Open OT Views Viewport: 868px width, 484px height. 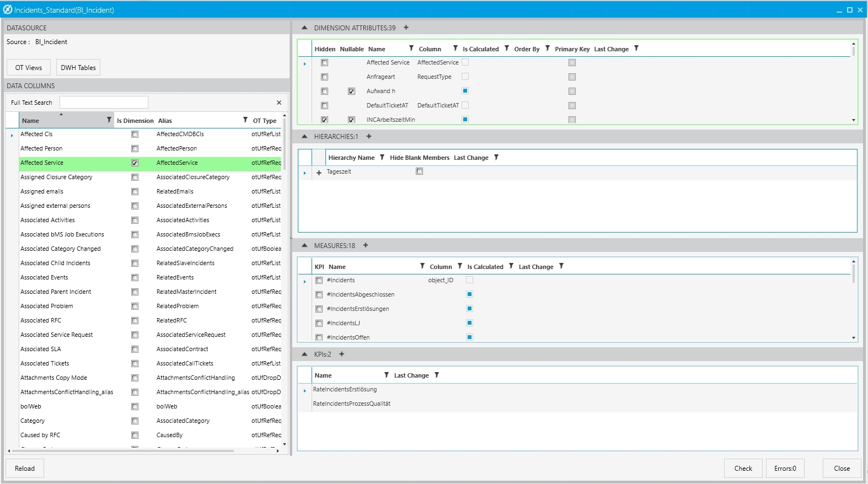pos(29,67)
